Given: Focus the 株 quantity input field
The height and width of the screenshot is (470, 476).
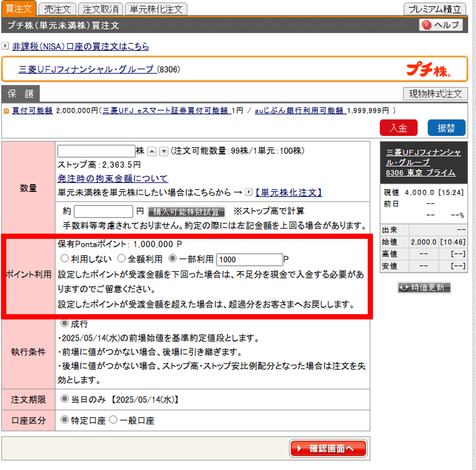Looking at the screenshot, I should pyautogui.click(x=96, y=151).
